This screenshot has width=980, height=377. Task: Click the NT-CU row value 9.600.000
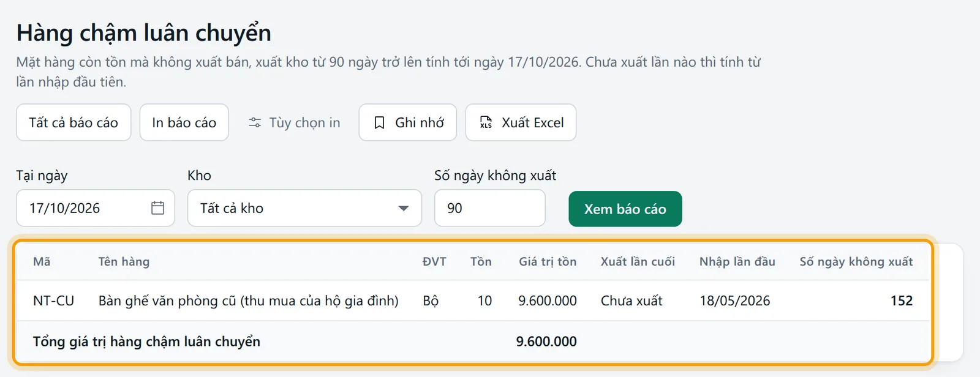[548, 300]
